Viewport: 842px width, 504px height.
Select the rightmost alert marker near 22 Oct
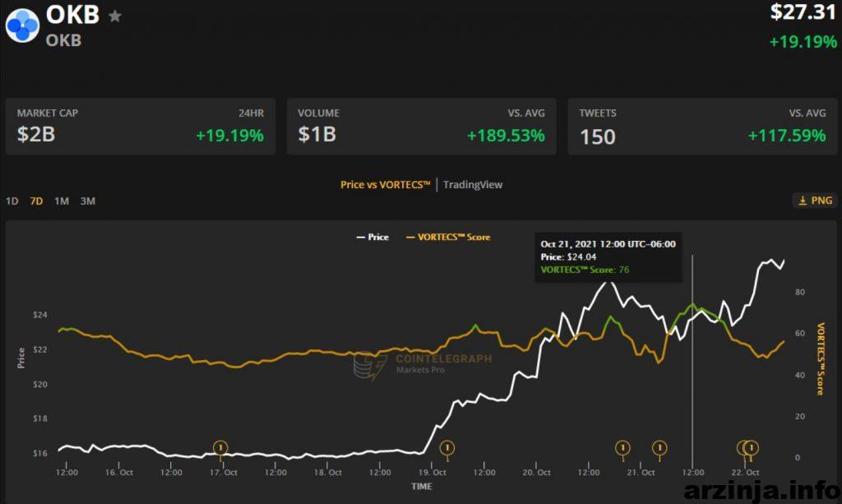[x=751, y=448]
